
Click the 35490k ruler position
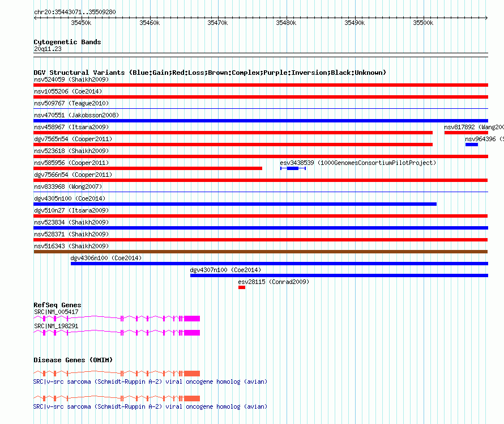pyautogui.click(x=354, y=23)
